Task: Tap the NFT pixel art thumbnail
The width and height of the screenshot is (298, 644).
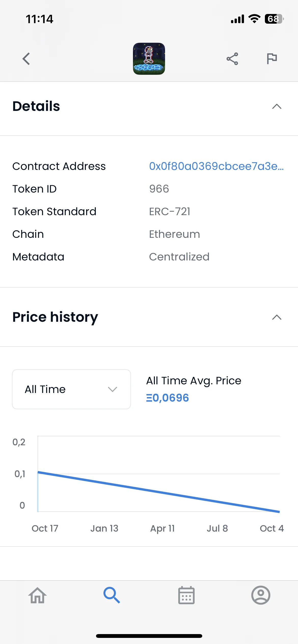Action: click(149, 59)
